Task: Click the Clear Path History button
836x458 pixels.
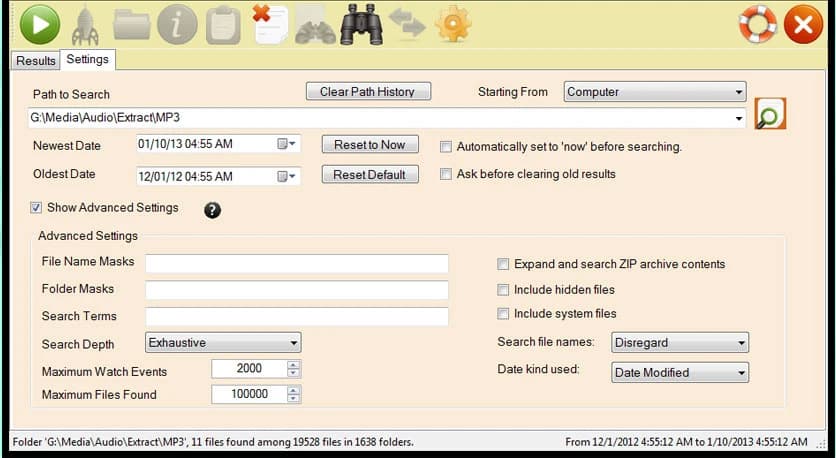Action: click(368, 92)
